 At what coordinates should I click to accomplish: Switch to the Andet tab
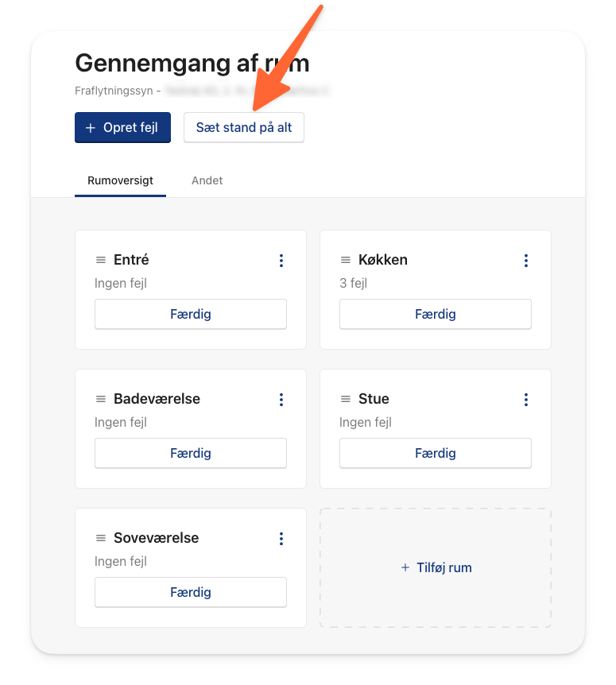pyautogui.click(x=207, y=180)
